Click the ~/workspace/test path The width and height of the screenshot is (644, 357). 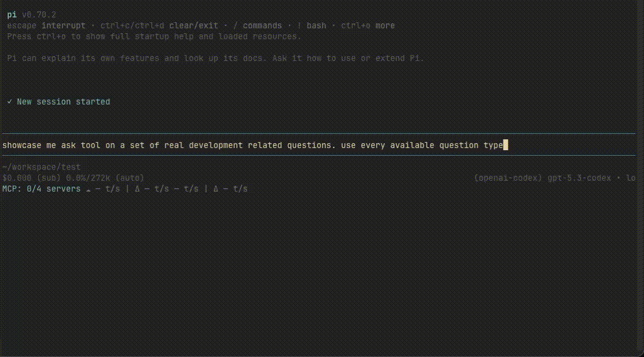point(41,167)
